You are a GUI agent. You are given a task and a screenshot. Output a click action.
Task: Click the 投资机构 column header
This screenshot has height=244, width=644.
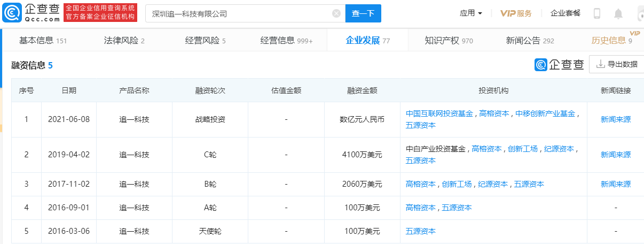[494, 90]
